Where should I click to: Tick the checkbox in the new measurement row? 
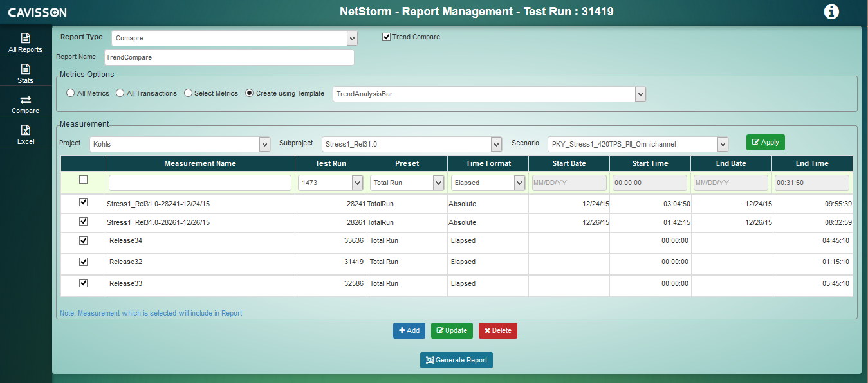pos(83,180)
